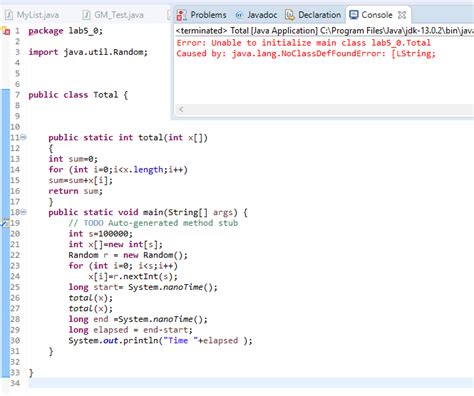Click the 'long start= System.nanoTime();' line
This screenshot has height=396, width=474.
coord(143,287)
